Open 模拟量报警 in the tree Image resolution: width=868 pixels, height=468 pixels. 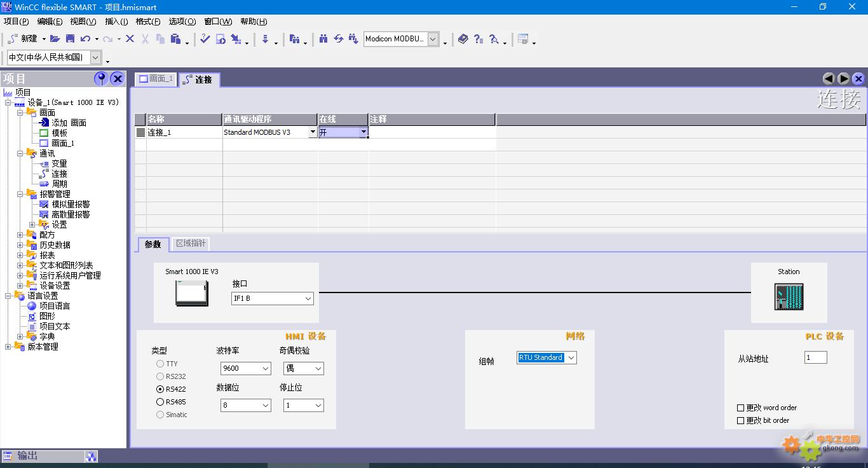click(x=71, y=204)
